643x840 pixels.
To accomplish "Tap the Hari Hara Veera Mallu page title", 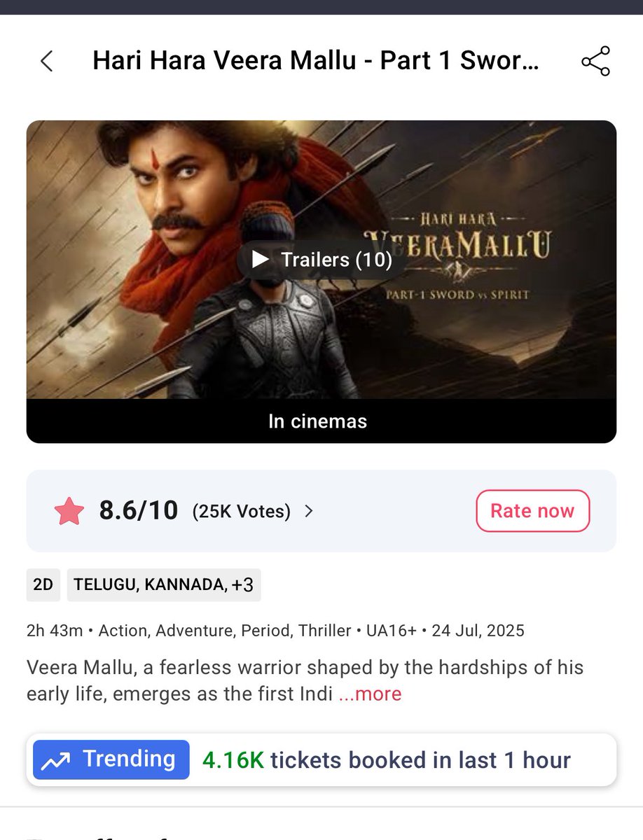I will point(316,61).
